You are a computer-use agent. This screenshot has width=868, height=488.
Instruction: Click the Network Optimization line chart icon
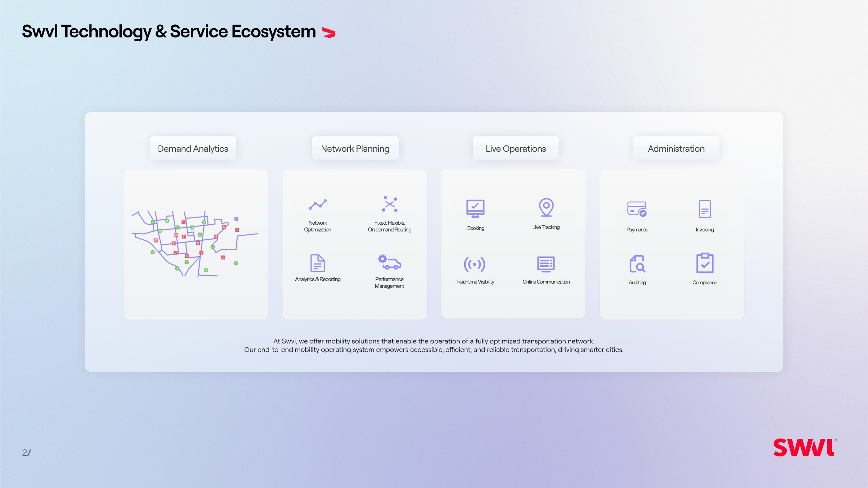coord(317,204)
